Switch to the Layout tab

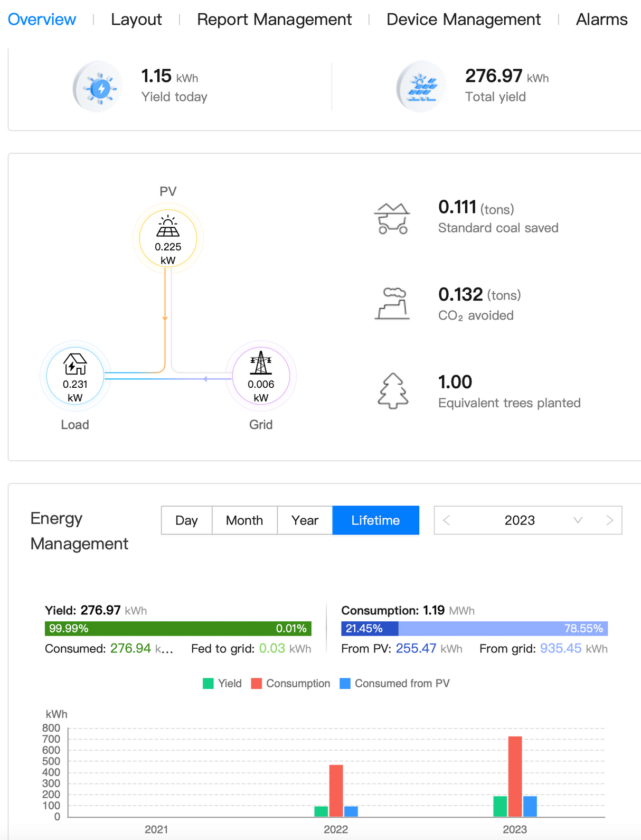click(x=136, y=20)
